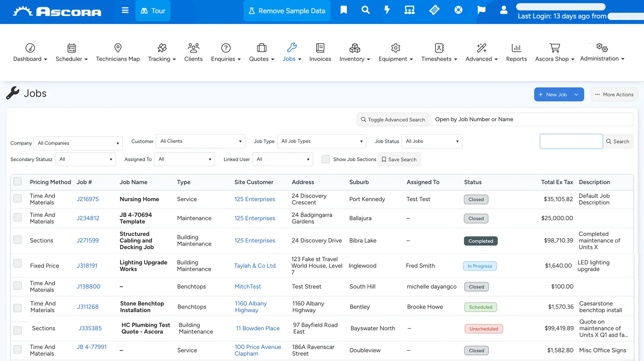Image resolution: width=644 pixels, height=361 pixels.
Task: Expand the New Job arrow dropdown
Action: (576, 95)
